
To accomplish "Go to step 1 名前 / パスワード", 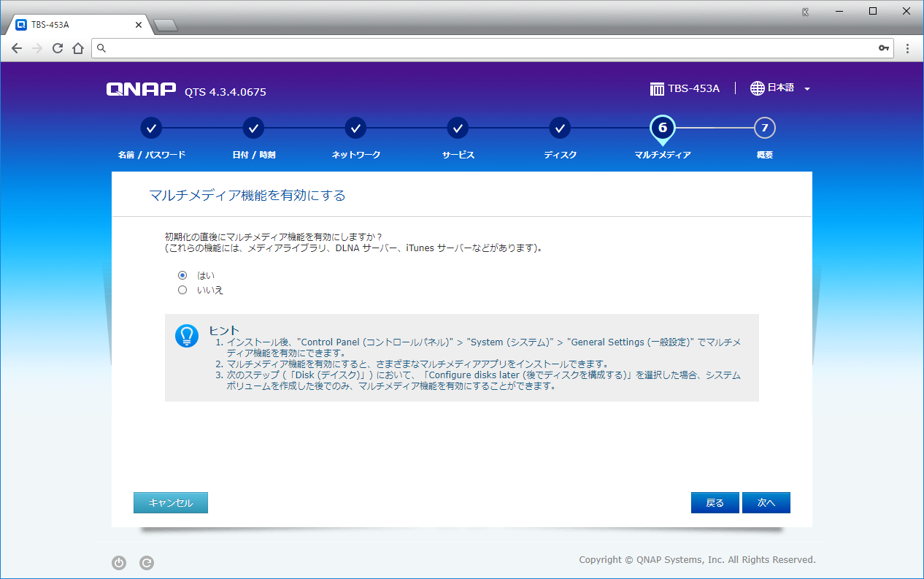I will pyautogui.click(x=151, y=128).
